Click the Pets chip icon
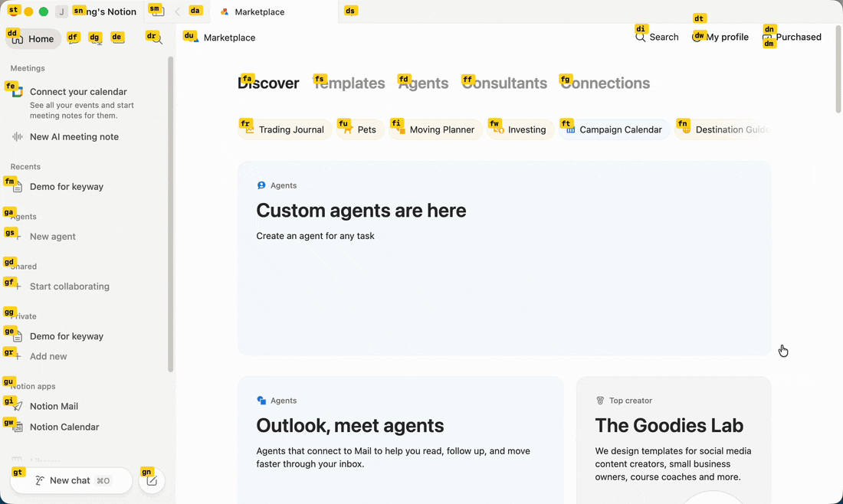 click(348, 129)
